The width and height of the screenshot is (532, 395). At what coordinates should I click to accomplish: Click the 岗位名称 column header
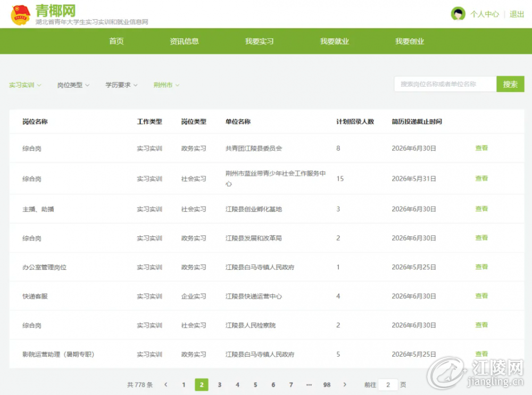tap(35, 121)
